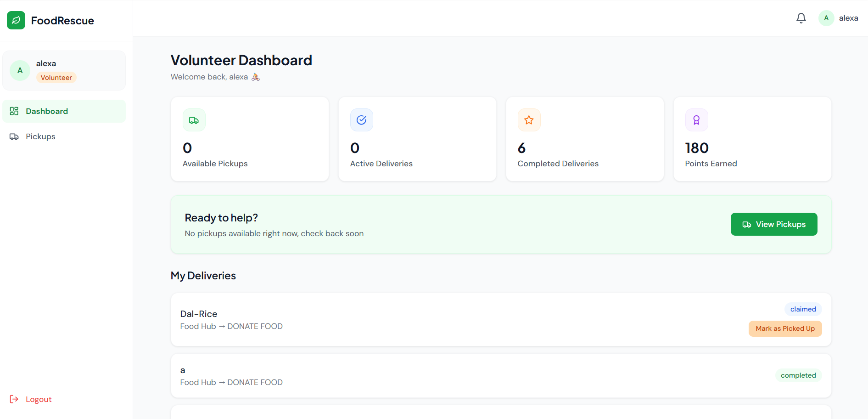The height and width of the screenshot is (419, 868).
Task: Click the Ready to help? heading
Action: pos(221,218)
